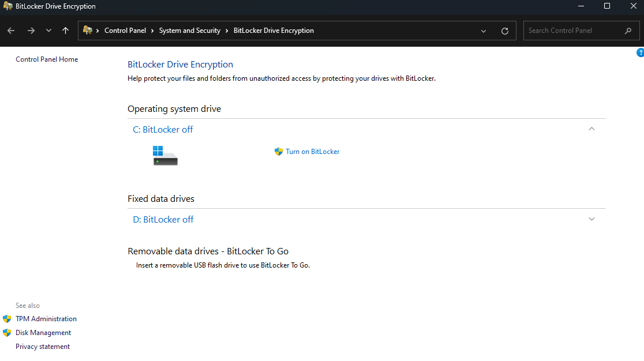Expand the D: drive section chevron
Screen dimensions: 644x361
click(x=591, y=219)
